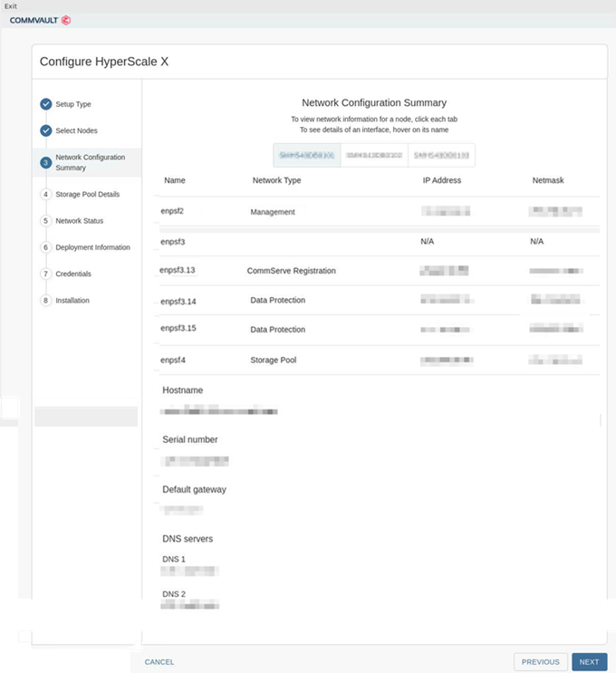Click the step 8 circle for Installation

46,301
